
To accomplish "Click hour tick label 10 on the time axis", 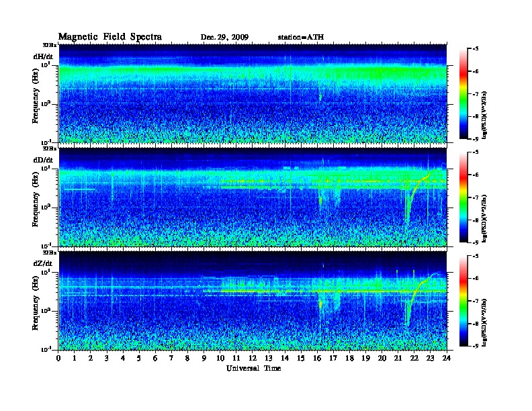I will click(220, 359).
